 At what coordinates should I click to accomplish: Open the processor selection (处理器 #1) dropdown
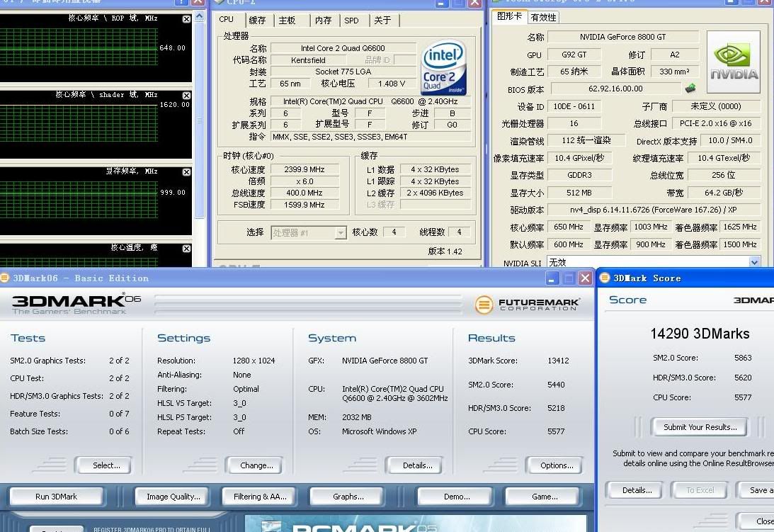point(341,232)
